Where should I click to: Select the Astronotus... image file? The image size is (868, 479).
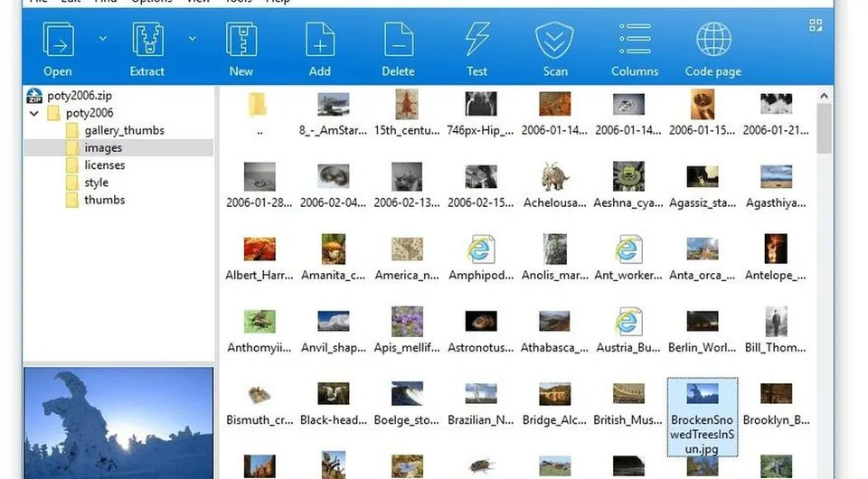480,331
